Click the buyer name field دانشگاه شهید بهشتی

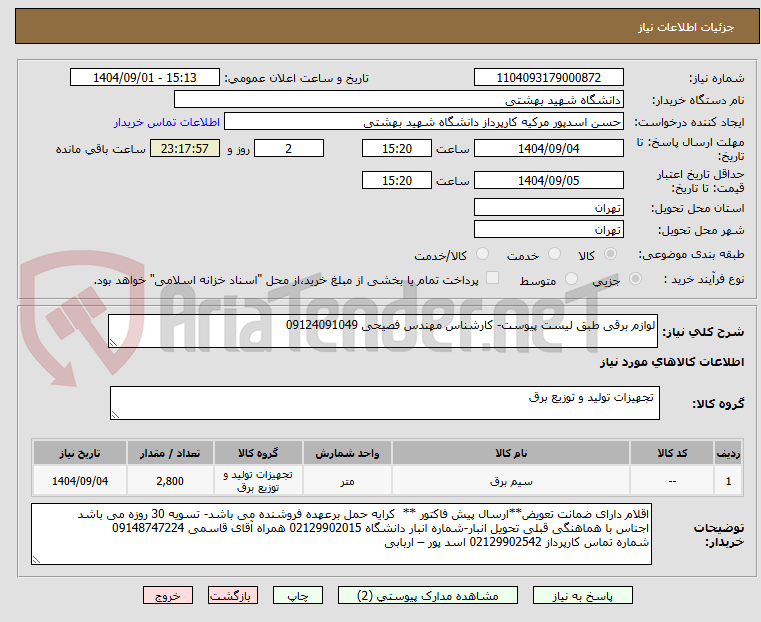coord(398,100)
